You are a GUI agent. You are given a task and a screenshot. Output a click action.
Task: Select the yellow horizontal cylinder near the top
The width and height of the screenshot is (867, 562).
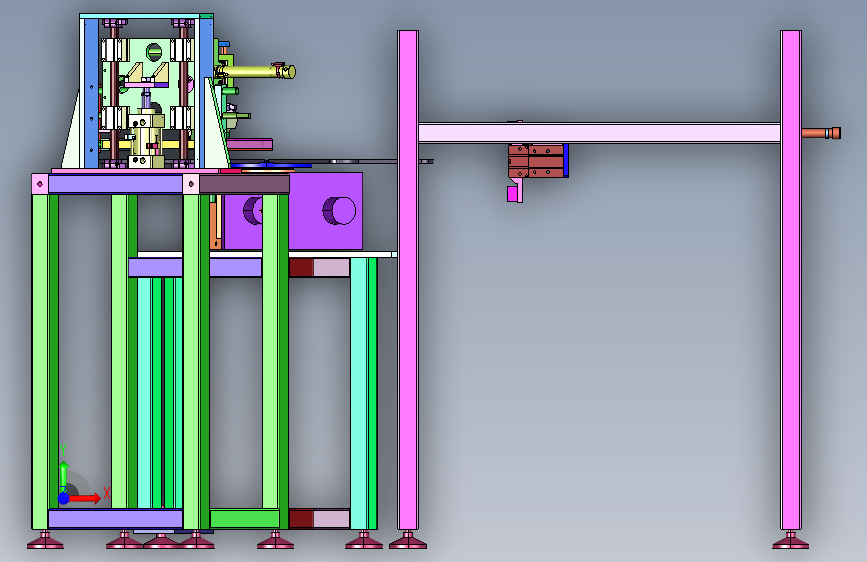pos(255,71)
